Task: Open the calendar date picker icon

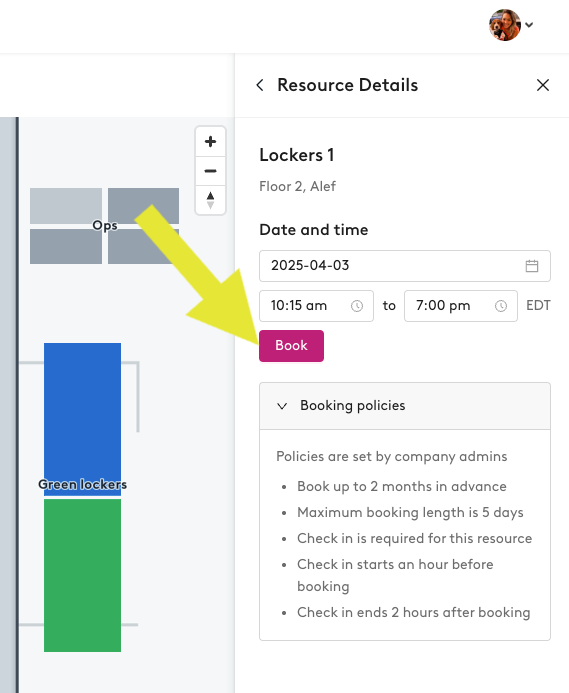Action: tap(532, 266)
